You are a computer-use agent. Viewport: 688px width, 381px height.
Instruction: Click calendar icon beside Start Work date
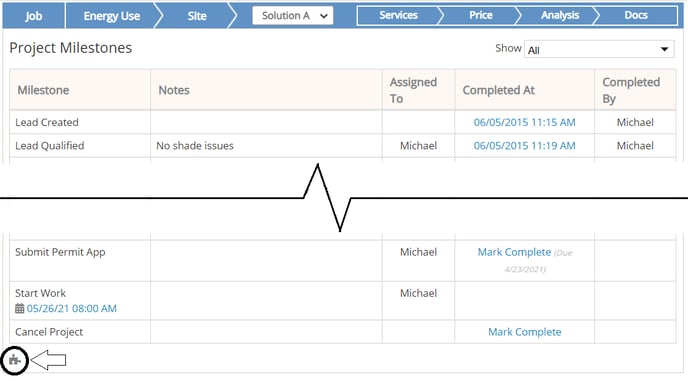pyautogui.click(x=19, y=309)
